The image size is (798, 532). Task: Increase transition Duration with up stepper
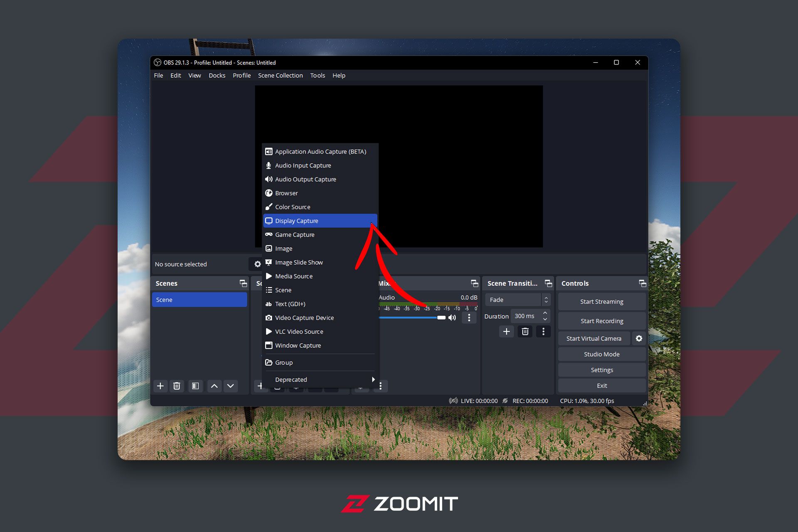click(545, 313)
